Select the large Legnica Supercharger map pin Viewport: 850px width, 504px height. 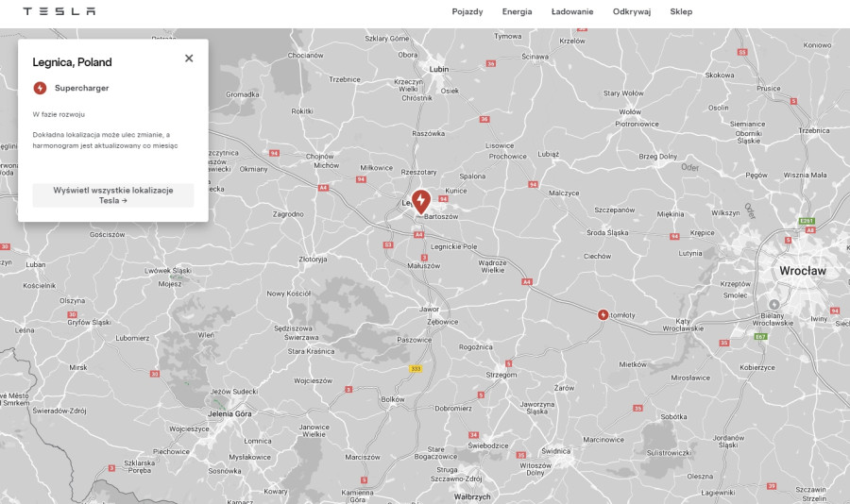[420, 201]
